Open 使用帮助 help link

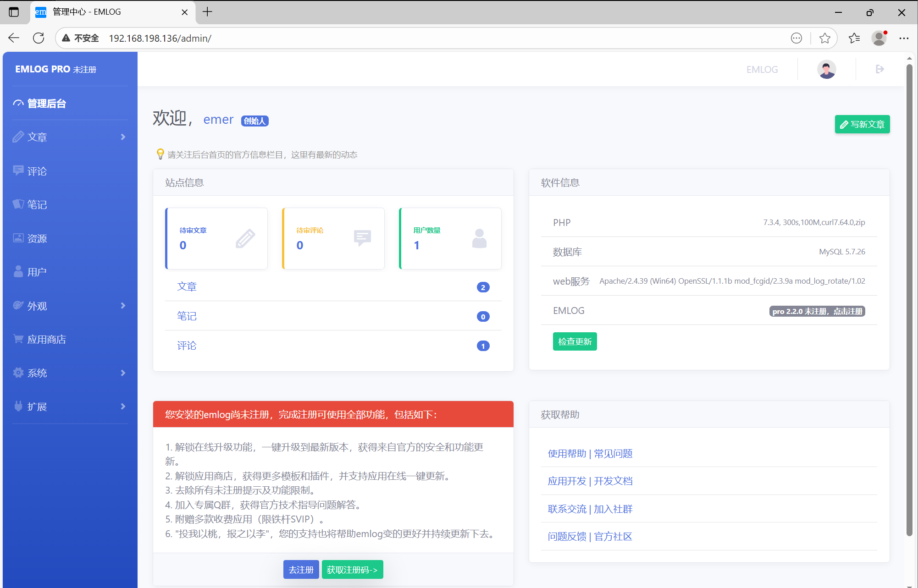coord(567,453)
